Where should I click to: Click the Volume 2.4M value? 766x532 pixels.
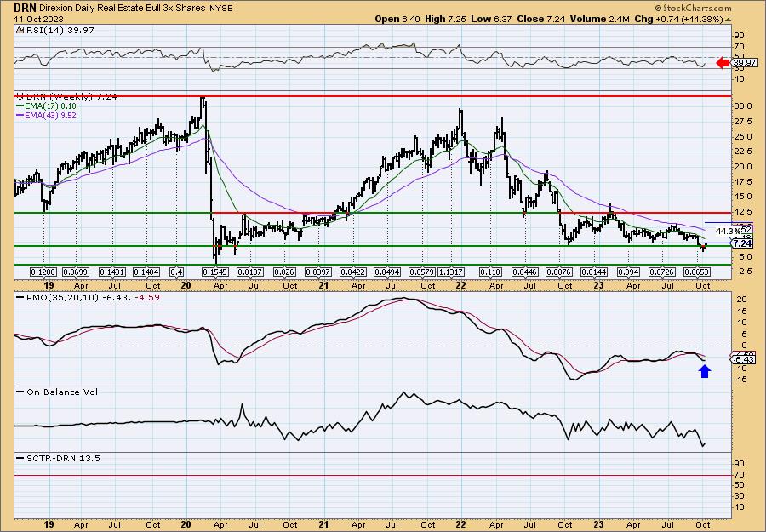tap(600, 19)
